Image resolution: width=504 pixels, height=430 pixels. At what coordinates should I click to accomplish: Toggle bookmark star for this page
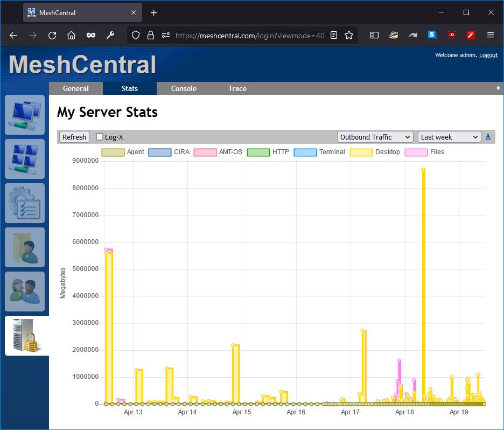click(349, 35)
